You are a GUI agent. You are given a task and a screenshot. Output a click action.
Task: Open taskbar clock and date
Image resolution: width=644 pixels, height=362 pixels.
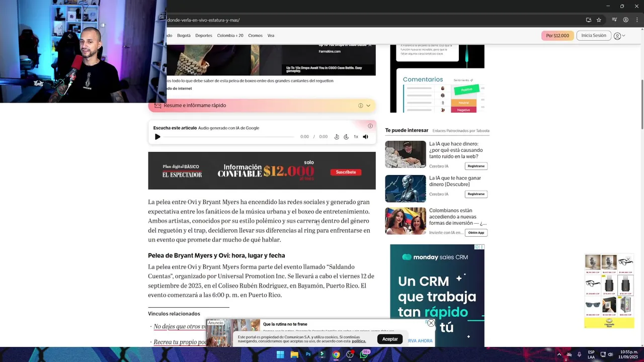pos(629,354)
